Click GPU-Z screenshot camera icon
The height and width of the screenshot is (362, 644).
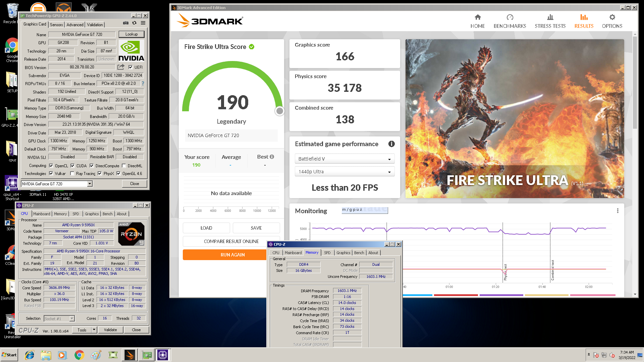click(125, 23)
